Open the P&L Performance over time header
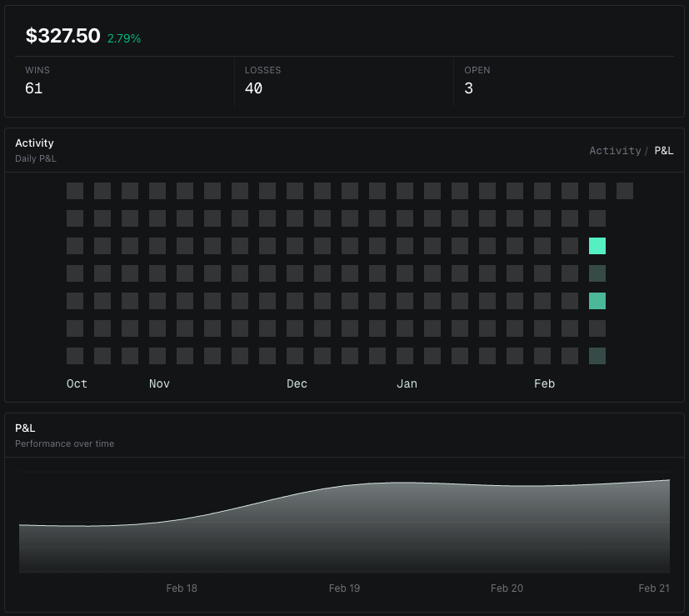689x616 pixels. 23,428
